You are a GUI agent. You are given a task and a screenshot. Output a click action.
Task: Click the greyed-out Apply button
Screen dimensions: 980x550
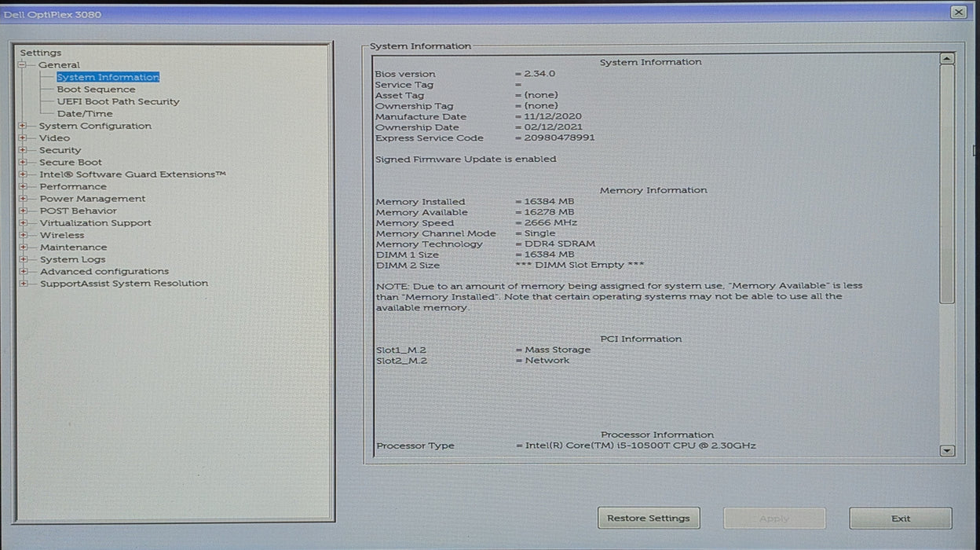[x=774, y=518]
